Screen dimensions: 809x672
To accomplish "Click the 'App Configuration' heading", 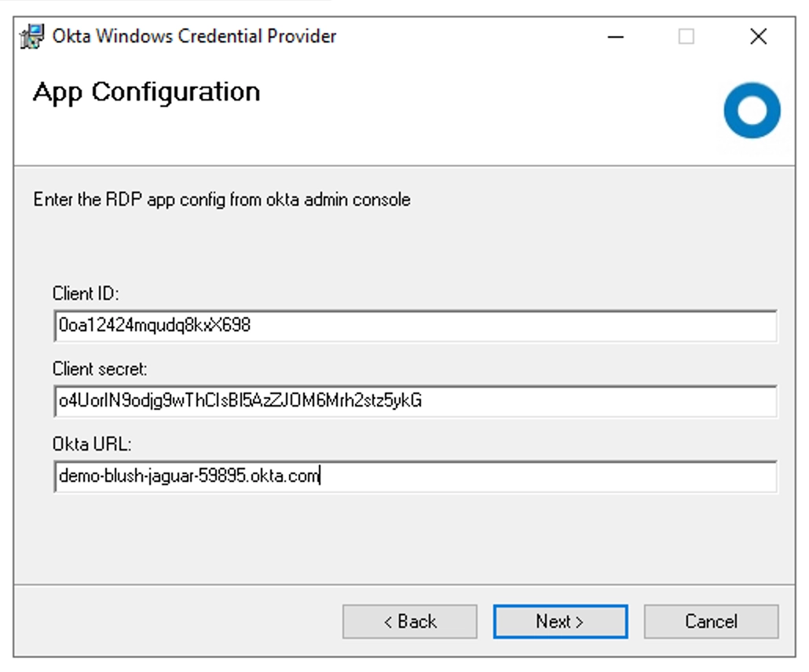I will [x=147, y=93].
